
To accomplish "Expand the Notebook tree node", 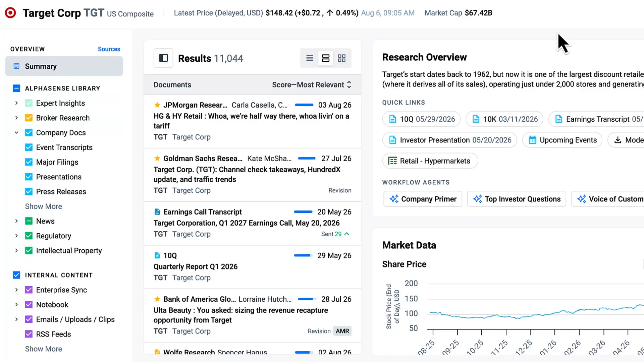I will pyautogui.click(x=16, y=304).
